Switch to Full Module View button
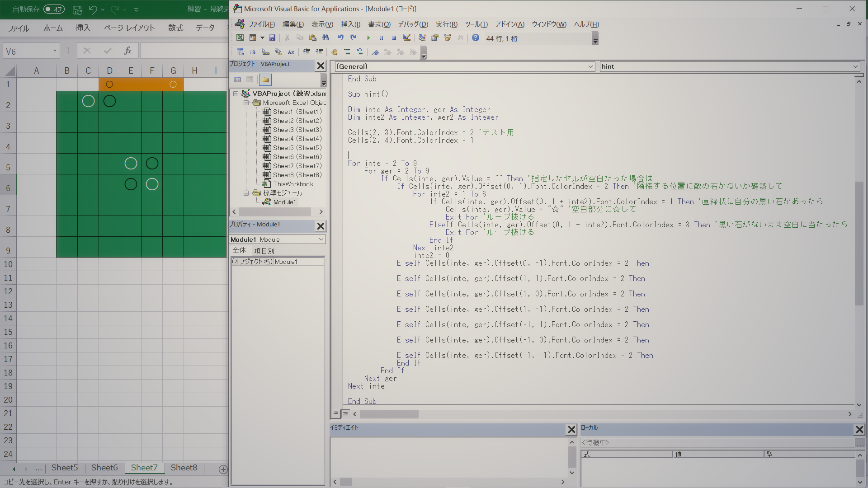 [x=345, y=414]
